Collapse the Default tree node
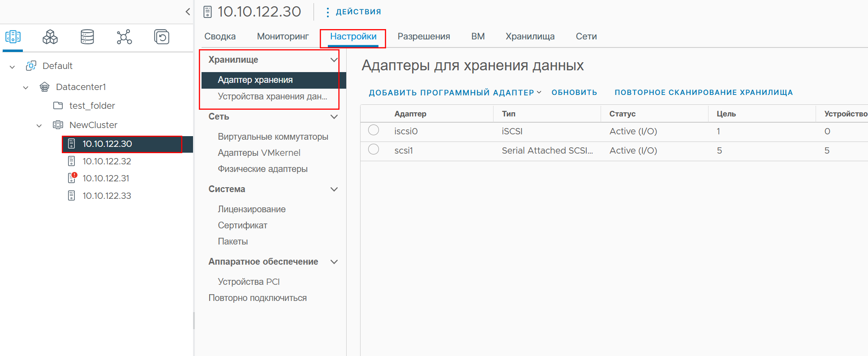868x356 pixels. coord(12,67)
